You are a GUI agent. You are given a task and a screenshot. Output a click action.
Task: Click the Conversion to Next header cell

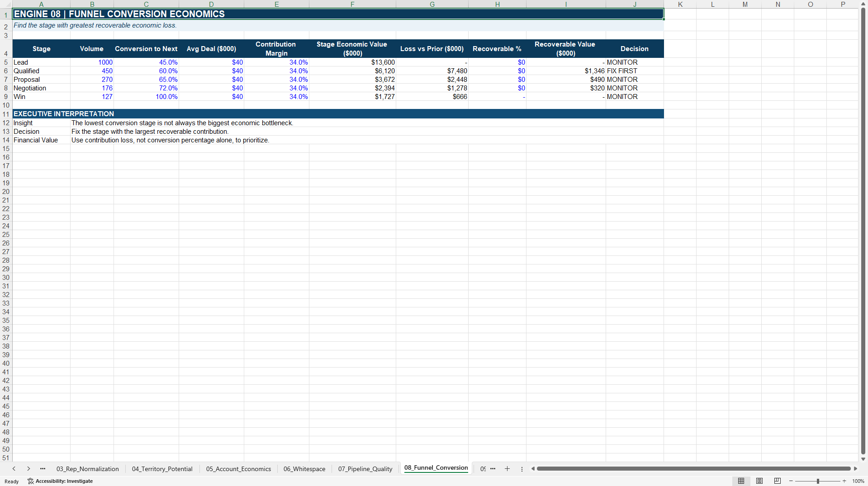pyautogui.click(x=146, y=49)
